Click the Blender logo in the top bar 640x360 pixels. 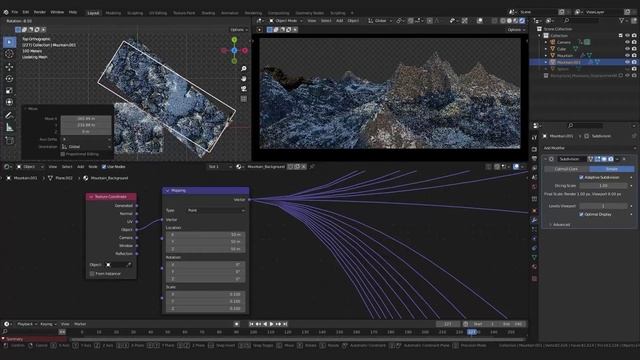click(x=6, y=12)
